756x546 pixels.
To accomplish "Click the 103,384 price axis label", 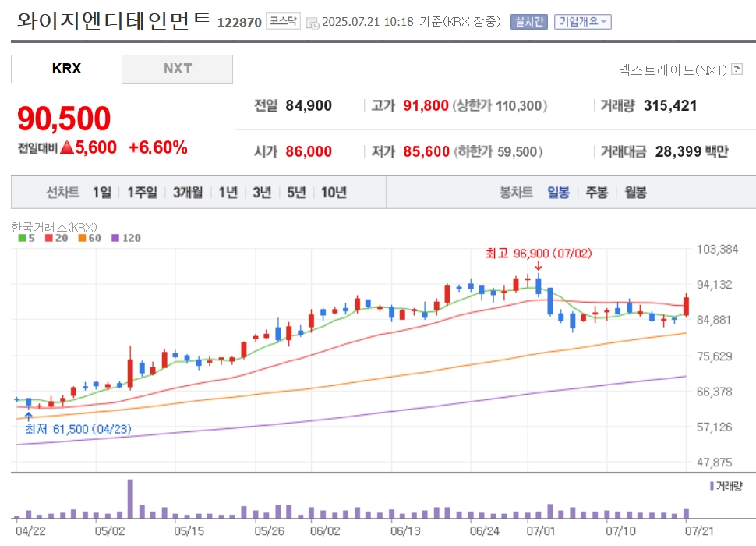I will (718, 250).
